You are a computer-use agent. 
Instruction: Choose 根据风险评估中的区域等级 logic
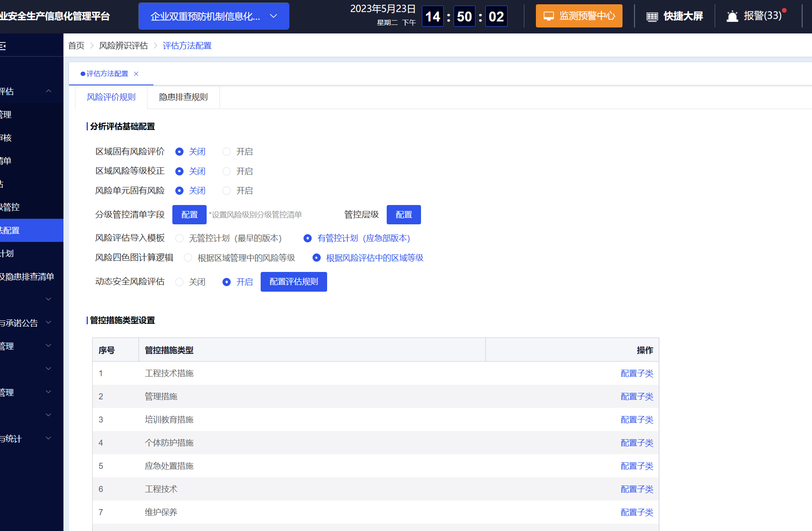317,258
